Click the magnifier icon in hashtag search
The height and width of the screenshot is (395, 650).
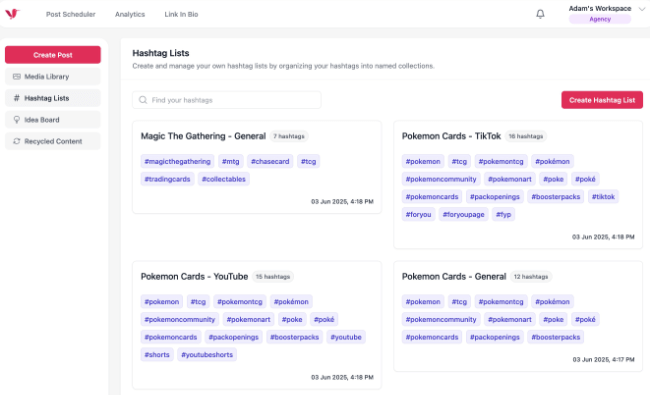[143, 100]
